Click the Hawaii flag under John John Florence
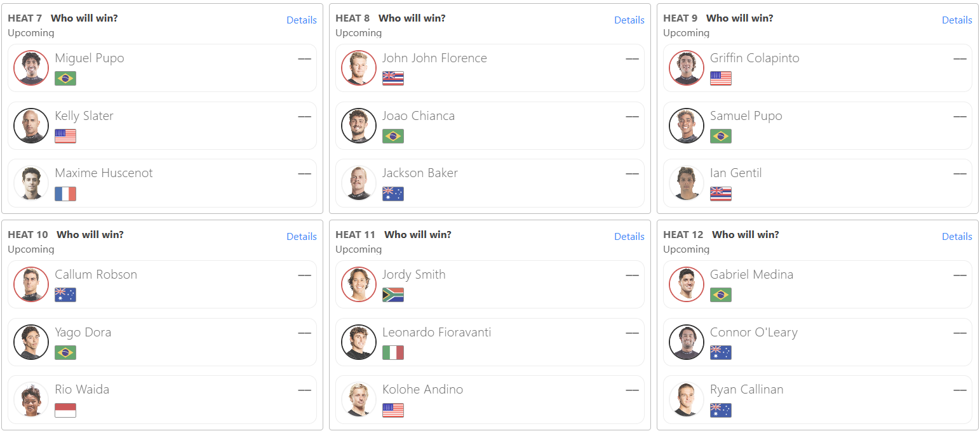The image size is (980, 431). pos(393,78)
